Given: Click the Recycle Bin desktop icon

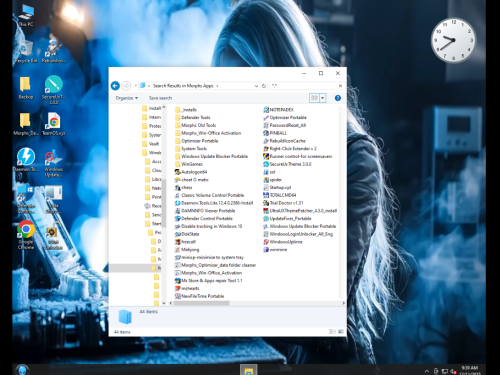Looking at the screenshot, I should click(26, 52).
